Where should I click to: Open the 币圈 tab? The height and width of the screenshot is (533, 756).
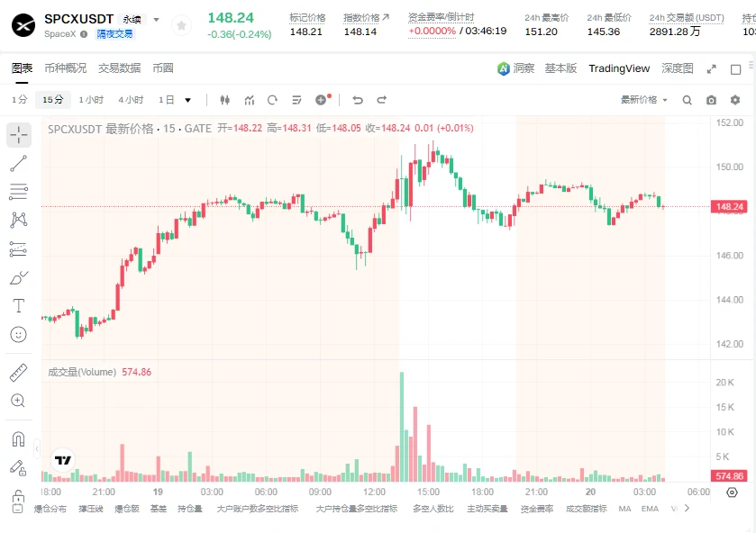[x=163, y=68]
